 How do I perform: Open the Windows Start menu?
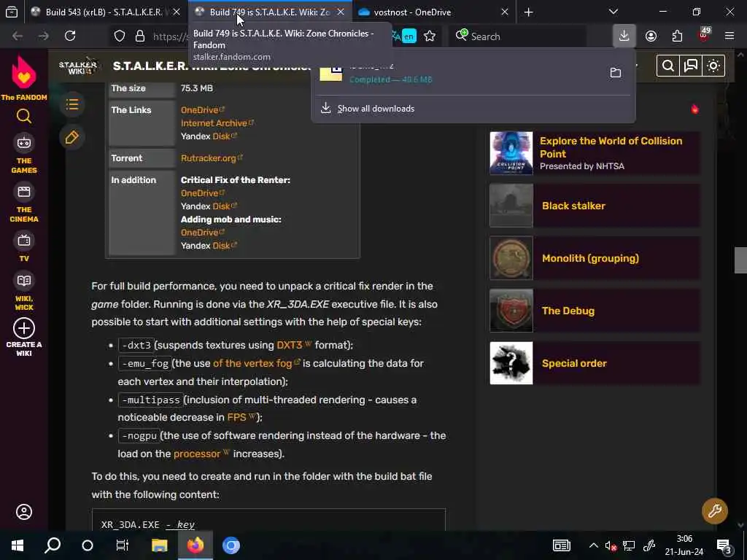18,545
